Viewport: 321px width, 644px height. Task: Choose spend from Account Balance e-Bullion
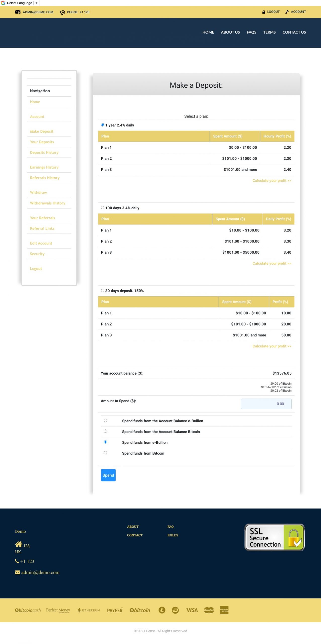click(105, 420)
